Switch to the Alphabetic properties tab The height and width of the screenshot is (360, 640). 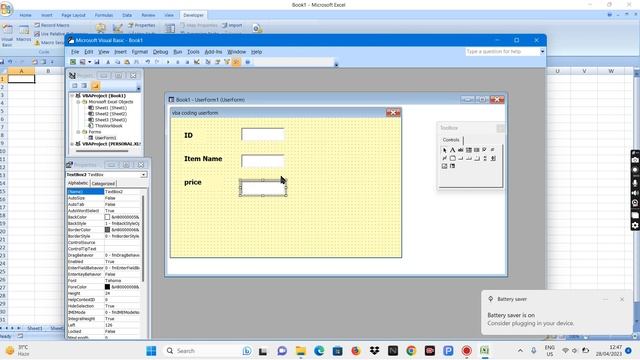(78, 183)
